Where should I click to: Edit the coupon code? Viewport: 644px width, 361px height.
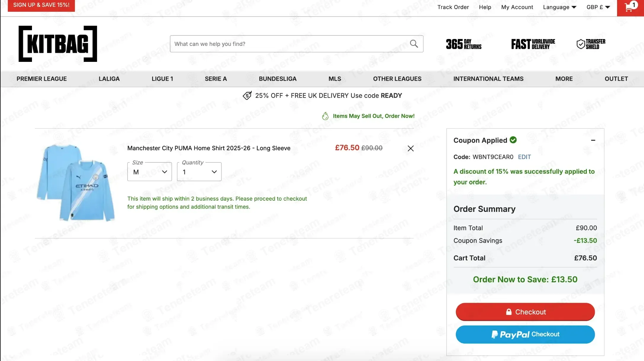pyautogui.click(x=524, y=157)
